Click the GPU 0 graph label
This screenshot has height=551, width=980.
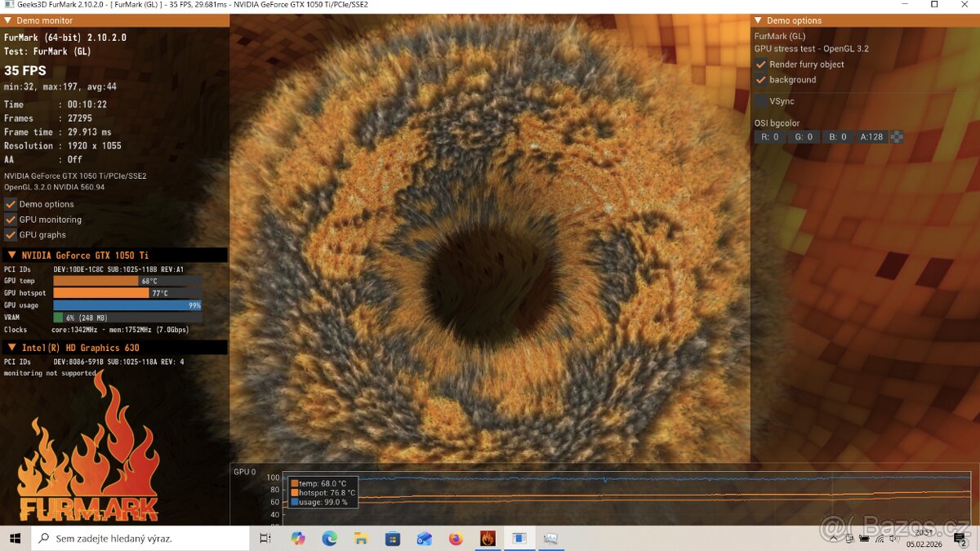pos(245,472)
